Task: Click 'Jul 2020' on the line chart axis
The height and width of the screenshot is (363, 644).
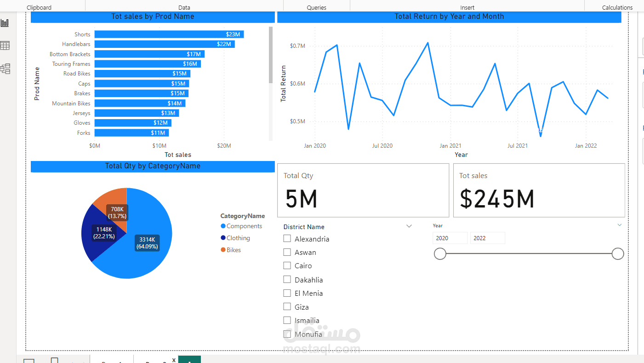Action: coord(382,145)
